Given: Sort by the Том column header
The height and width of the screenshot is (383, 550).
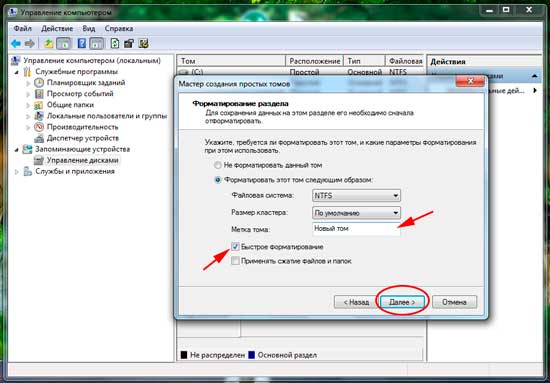Looking at the screenshot, I should (231, 61).
